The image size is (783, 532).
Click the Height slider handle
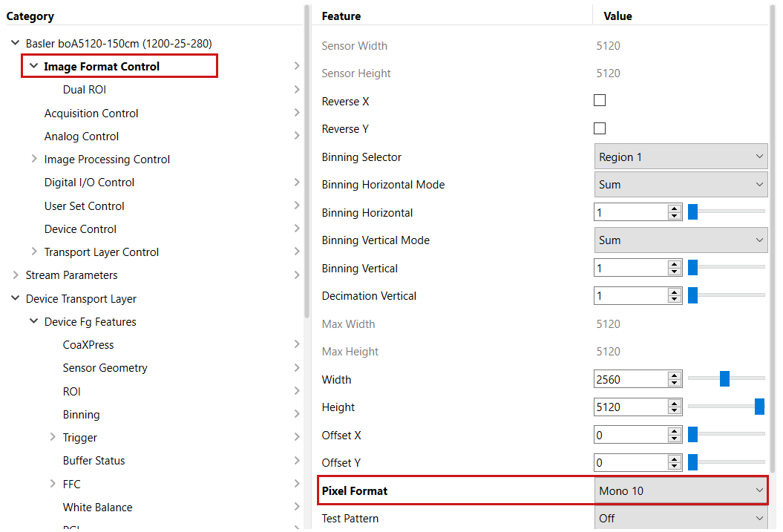pos(759,407)
